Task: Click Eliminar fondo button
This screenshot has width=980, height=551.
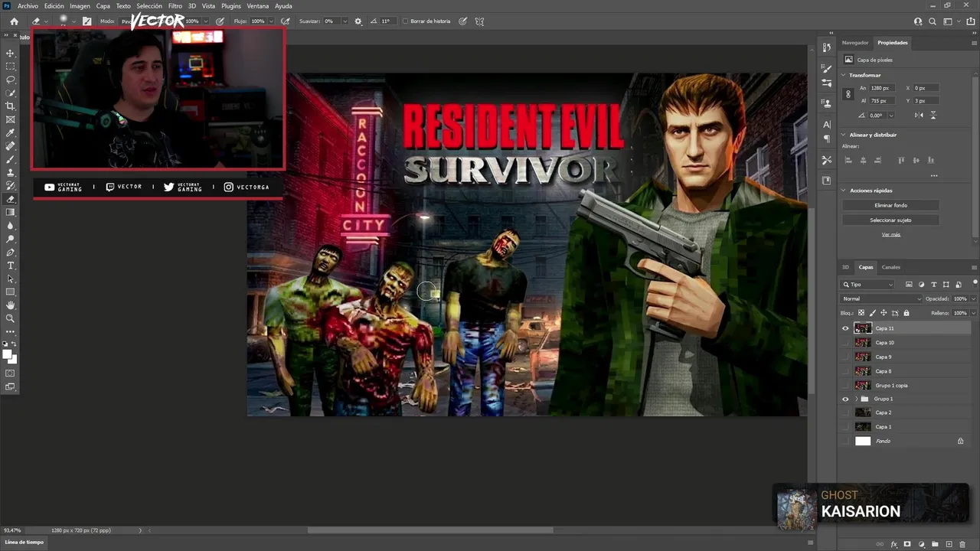Action: (x=890, y=205)
